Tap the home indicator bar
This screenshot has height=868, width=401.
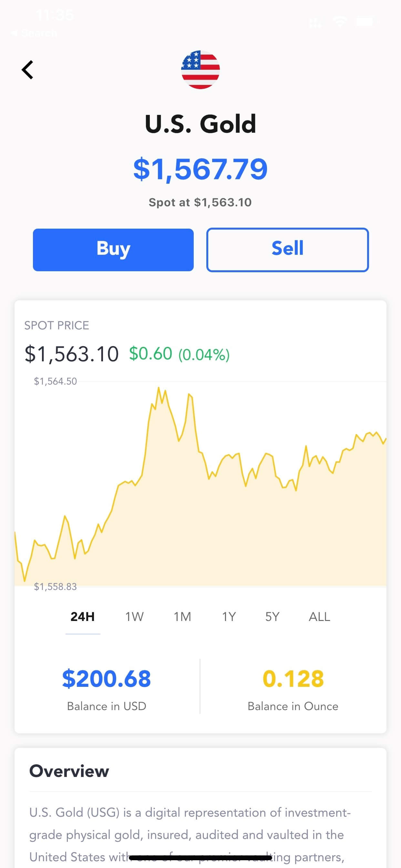(200, 858)
